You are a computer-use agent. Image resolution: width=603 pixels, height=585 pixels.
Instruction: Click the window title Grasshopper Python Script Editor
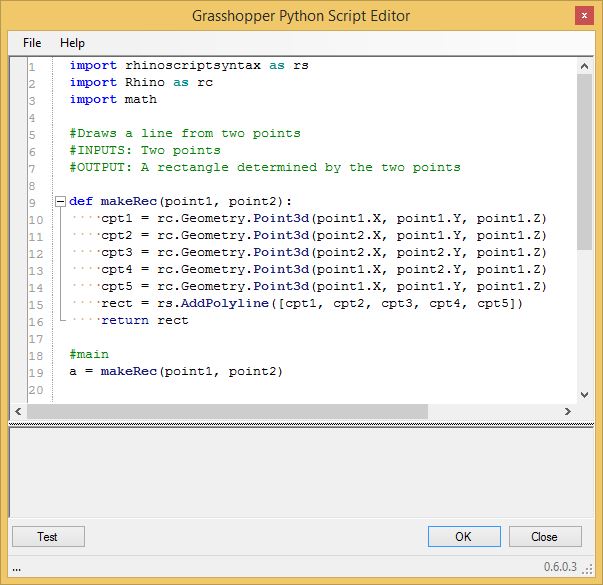click(x=301, y=16)
